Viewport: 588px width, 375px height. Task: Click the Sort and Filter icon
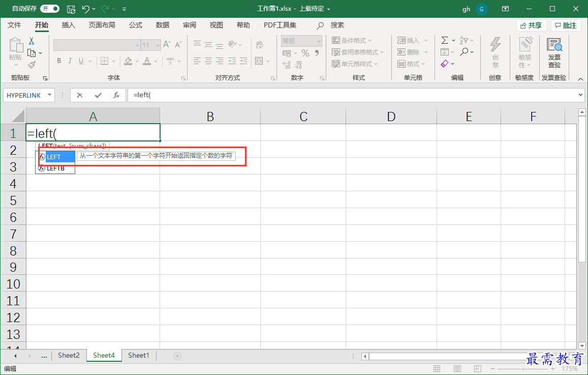[x=464, y=40]
